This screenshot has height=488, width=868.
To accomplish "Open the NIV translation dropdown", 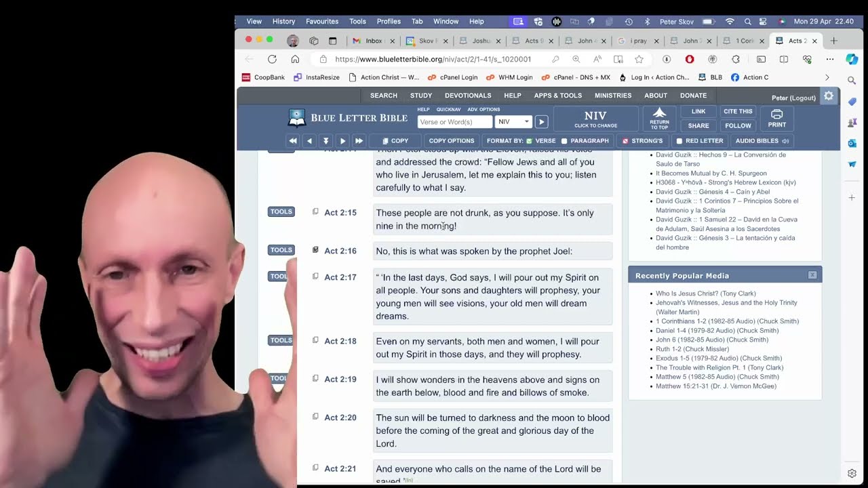I will [513, 122].
